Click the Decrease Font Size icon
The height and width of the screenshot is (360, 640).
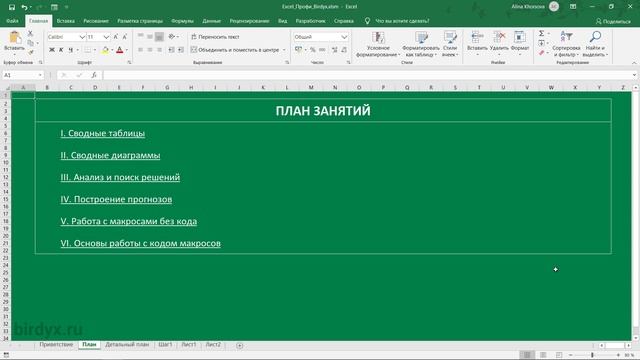pos(125,37)
